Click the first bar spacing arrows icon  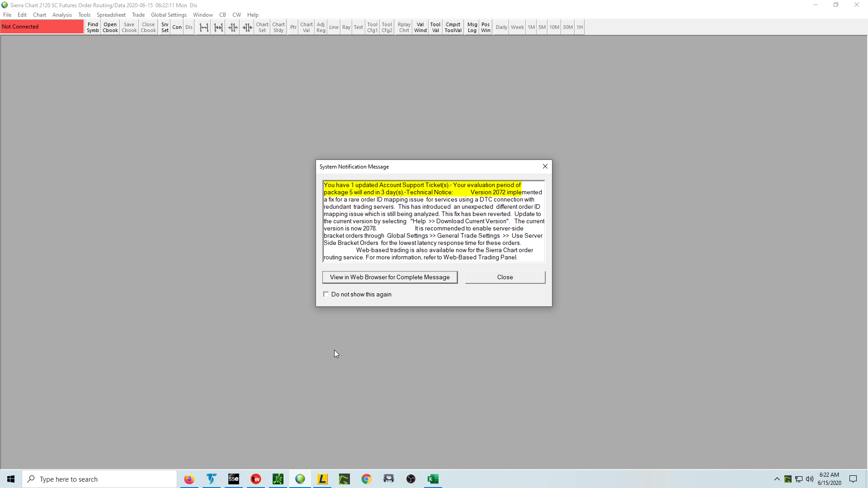coord(204,27)
